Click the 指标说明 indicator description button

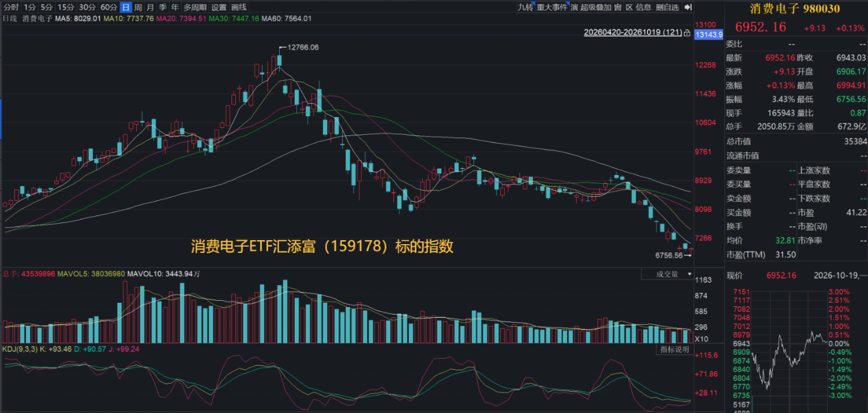coord(674,349)
